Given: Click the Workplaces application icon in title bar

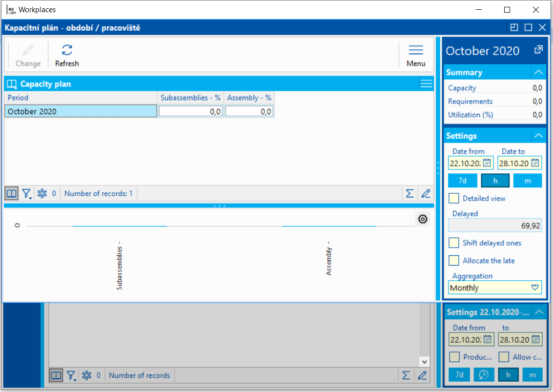Looking at the screenshot, I should coord(11,10).
